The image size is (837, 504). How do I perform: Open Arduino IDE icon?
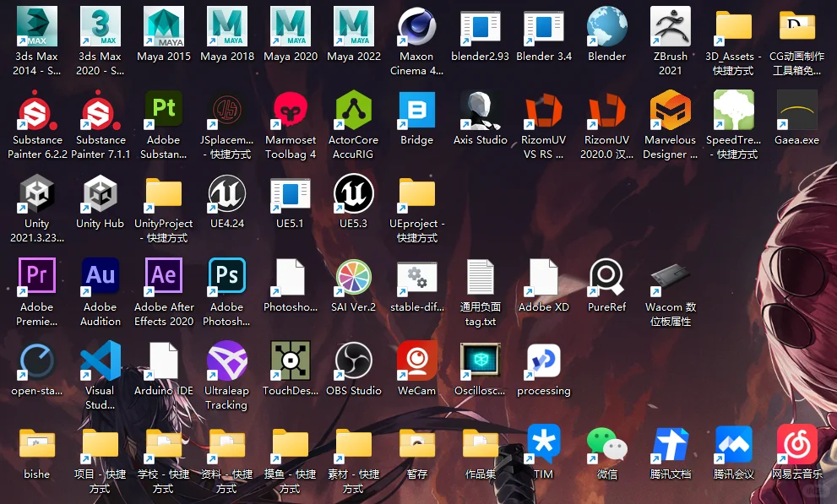click(164, 360)
